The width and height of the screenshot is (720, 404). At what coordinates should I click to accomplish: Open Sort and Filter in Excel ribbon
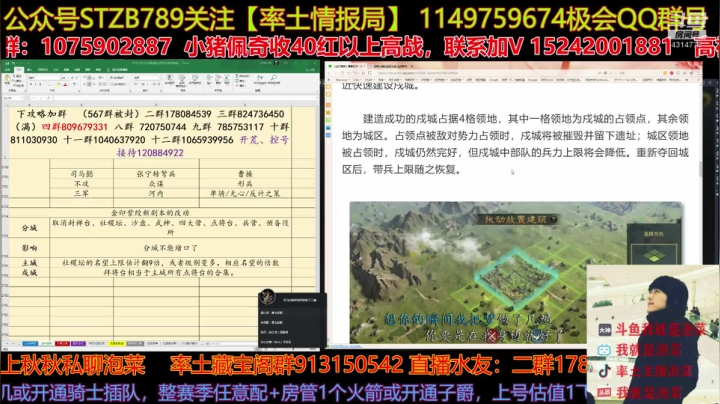[260, 79]
